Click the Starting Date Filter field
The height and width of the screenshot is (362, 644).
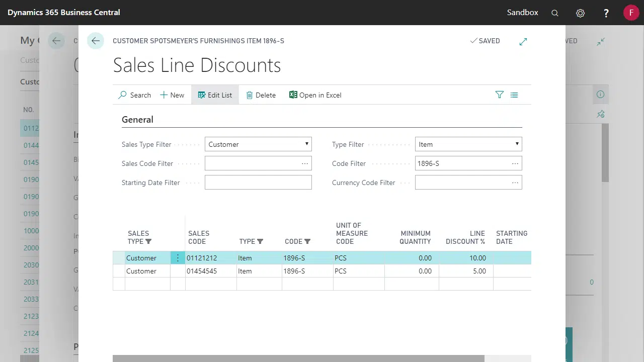(258, 183)
